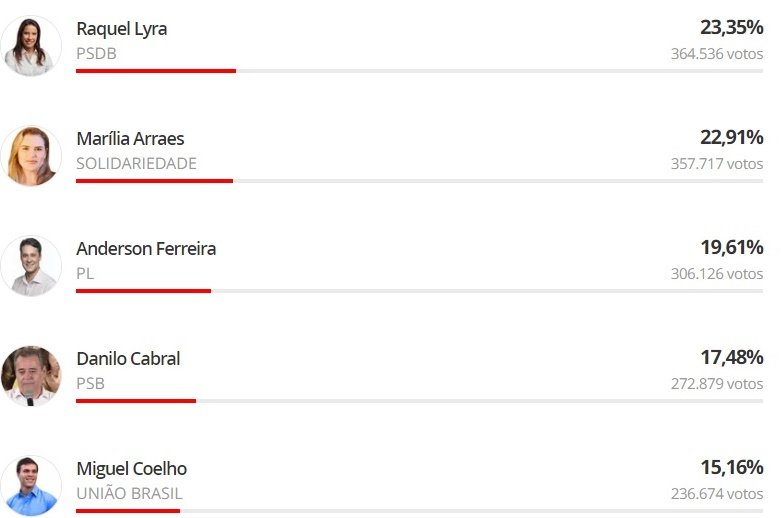
Task: Click Marília Arraes's candidate photo
Action: [31, 156]
